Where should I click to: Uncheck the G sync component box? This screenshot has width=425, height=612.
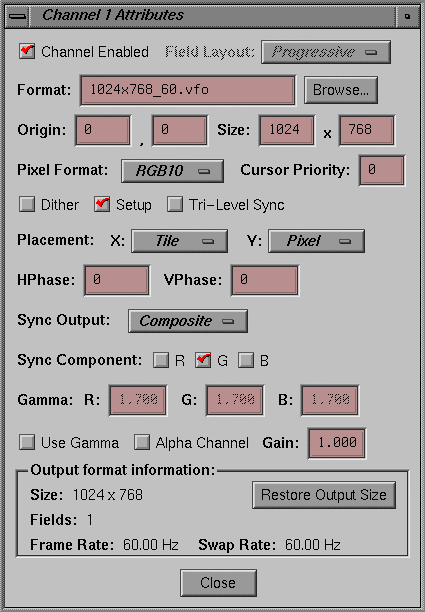point(203,360)
